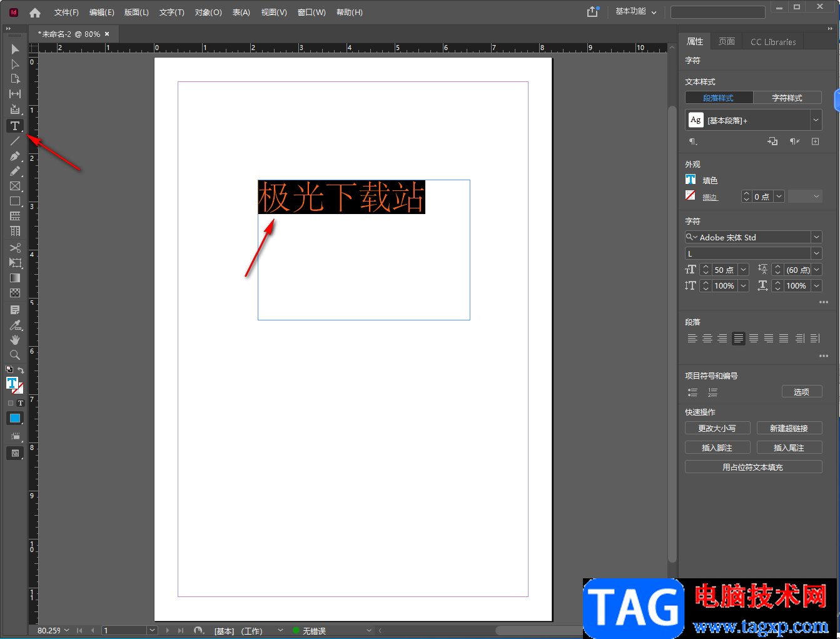
Task: Open the 编辑(E) menu
Action: click(101, 13)
